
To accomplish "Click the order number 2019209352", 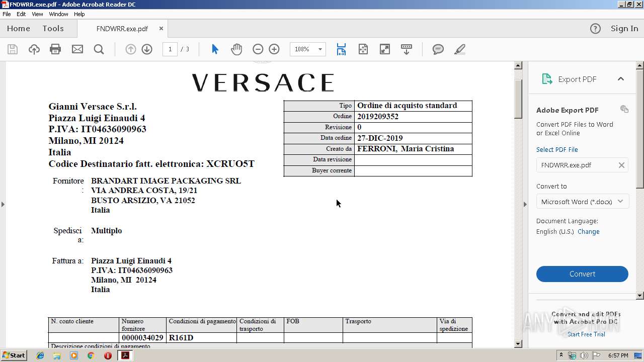I will pos(378,117).
